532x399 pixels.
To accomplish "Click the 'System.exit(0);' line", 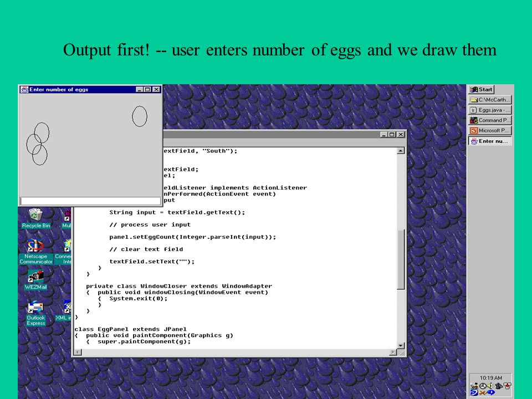I will (138, 299).
